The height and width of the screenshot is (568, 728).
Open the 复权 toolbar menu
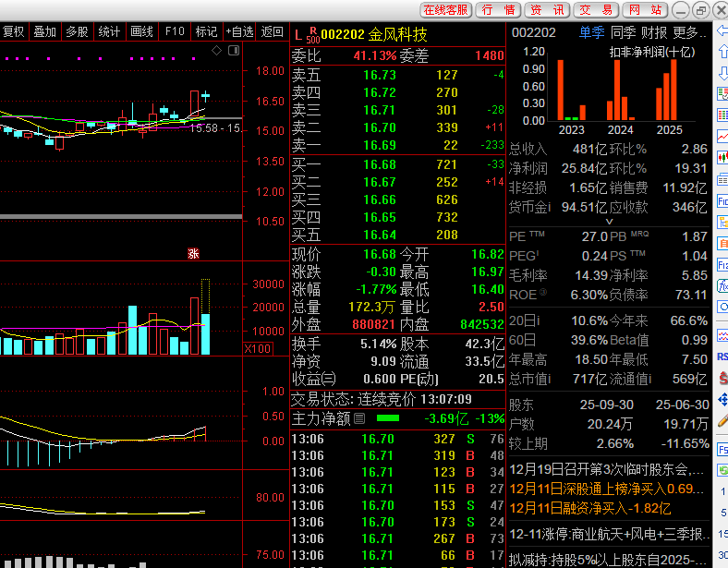(x=14, y=31)
